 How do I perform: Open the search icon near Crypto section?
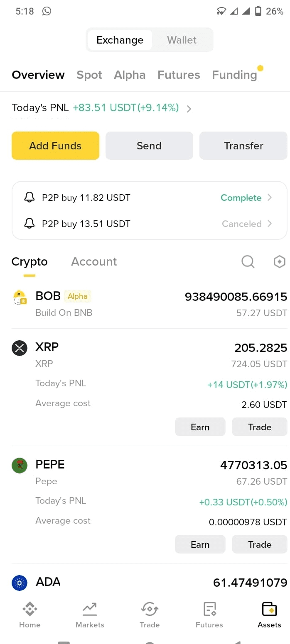(248, 261)
